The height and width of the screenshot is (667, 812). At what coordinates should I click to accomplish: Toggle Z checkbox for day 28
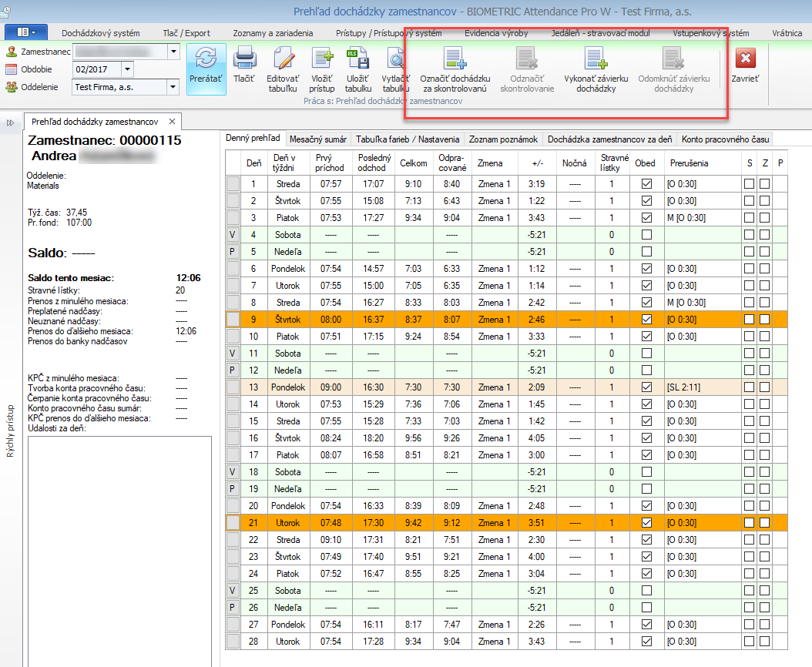pyautogui.click(x=764, y=642)
